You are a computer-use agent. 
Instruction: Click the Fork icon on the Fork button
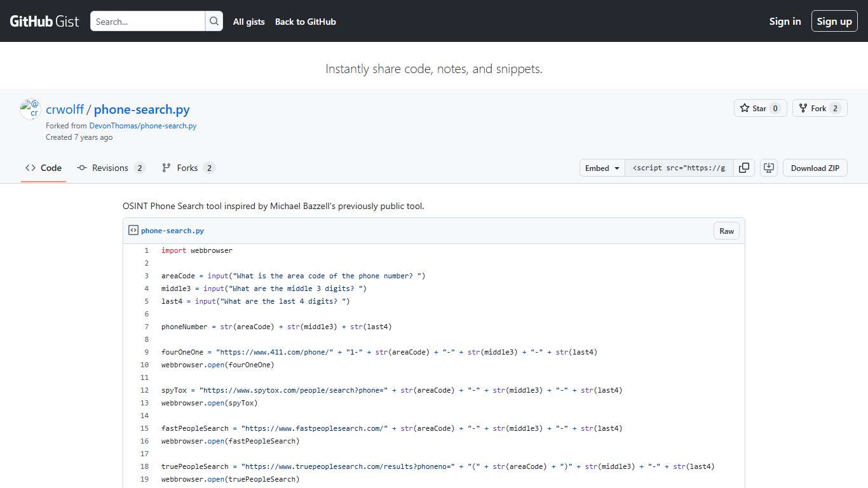pos(803,108)
